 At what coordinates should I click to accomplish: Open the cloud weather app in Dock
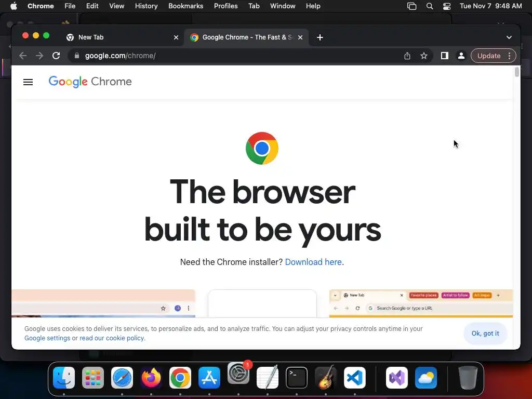pyautogui.click(x=426, y=378)
